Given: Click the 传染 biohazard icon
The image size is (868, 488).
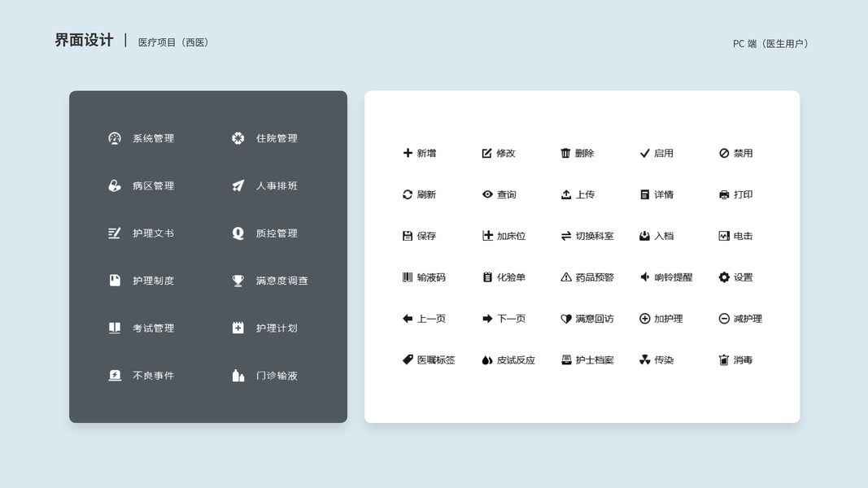Looking at the screenshot, I should (644, 360).
